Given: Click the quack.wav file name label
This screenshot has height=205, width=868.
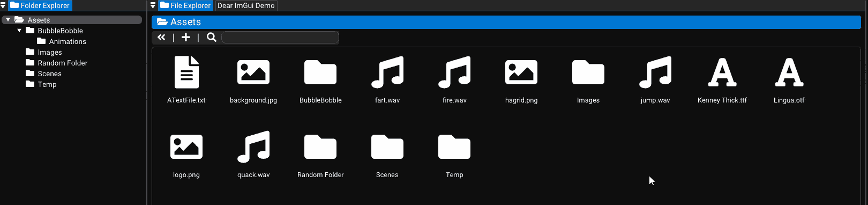Looking at the screenshot, I should pos(253,175).
